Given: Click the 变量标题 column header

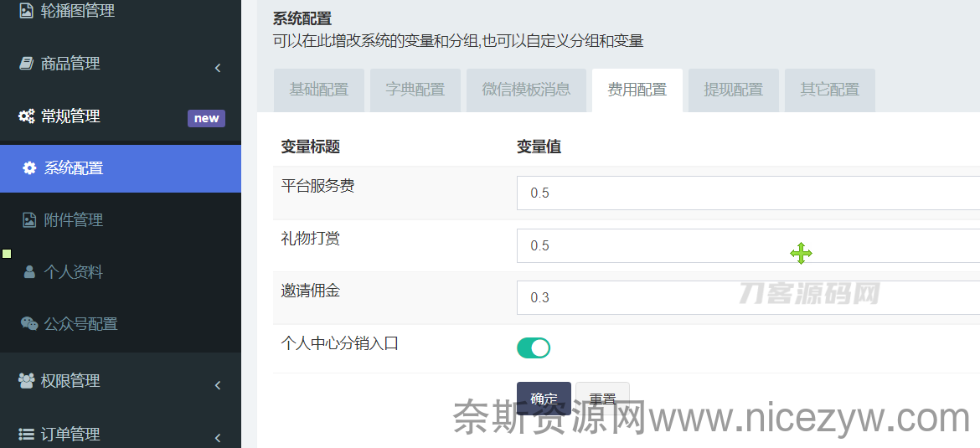Looking at the screenshot, I should (311, 147).
